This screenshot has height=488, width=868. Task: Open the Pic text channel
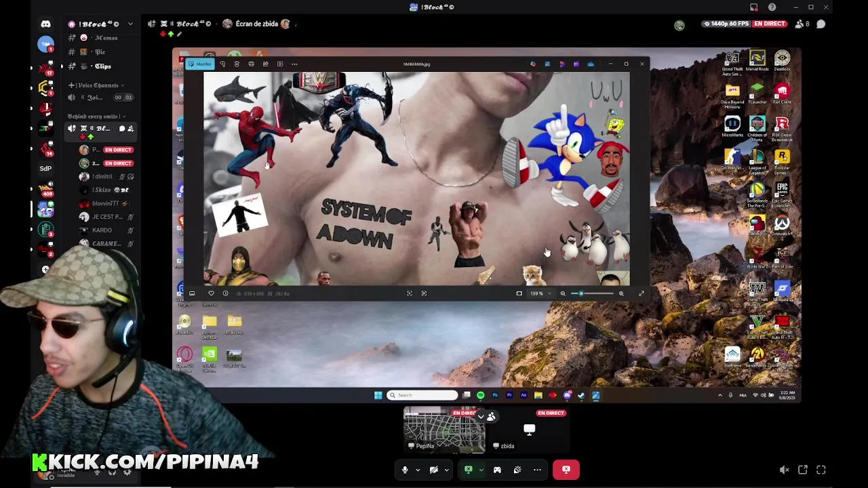[x=98, y=52]
